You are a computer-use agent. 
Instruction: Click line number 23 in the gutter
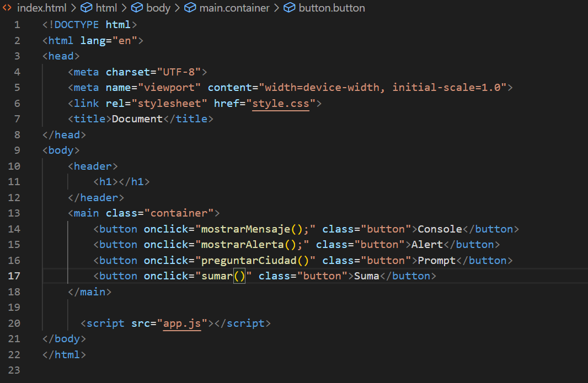[x=14, y=370]
